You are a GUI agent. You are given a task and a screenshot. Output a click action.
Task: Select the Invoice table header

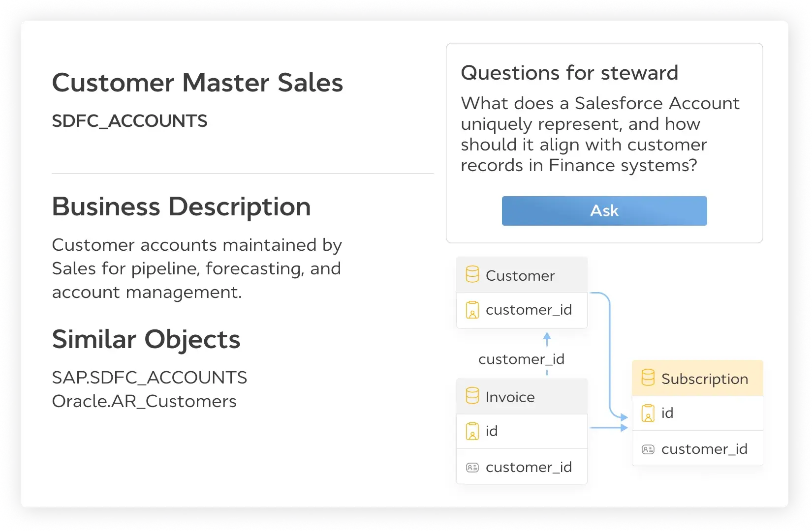510,397
